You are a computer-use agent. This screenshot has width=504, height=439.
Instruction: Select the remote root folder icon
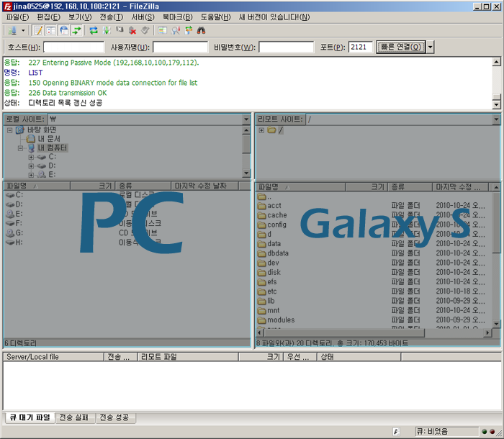coord(272,130)
